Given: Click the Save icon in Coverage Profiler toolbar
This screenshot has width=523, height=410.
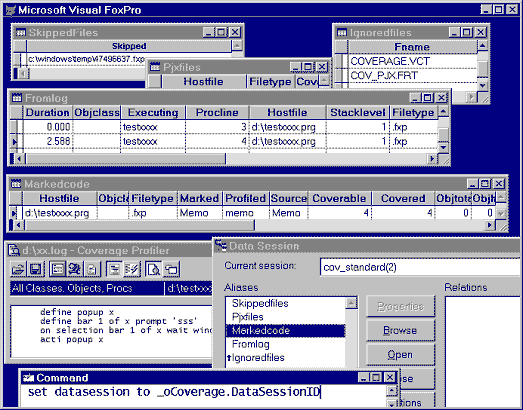Looking at the screenshot, I should click(x=35, y=269).
